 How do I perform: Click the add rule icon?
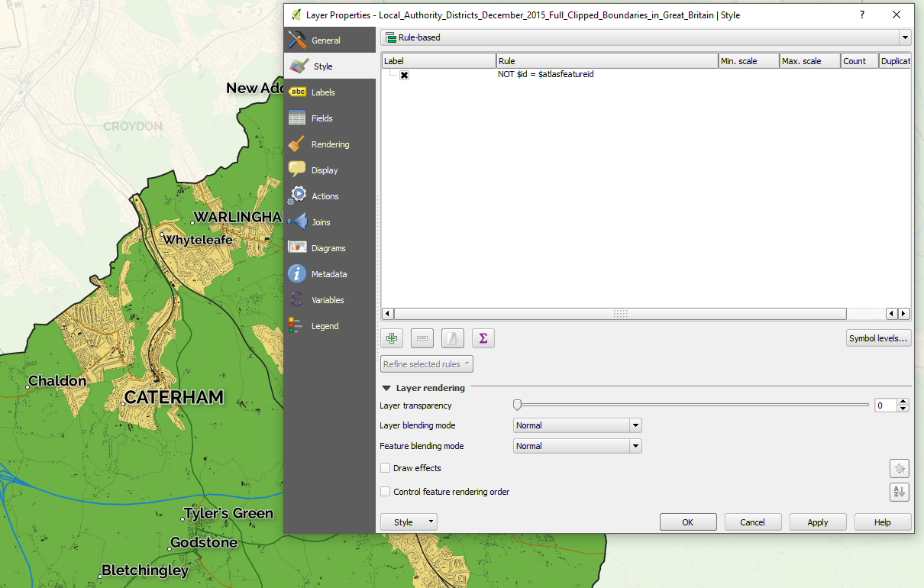point(391,338)
